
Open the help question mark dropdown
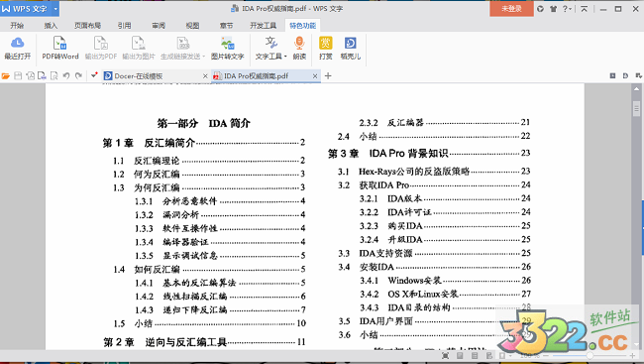coord(567,9)
